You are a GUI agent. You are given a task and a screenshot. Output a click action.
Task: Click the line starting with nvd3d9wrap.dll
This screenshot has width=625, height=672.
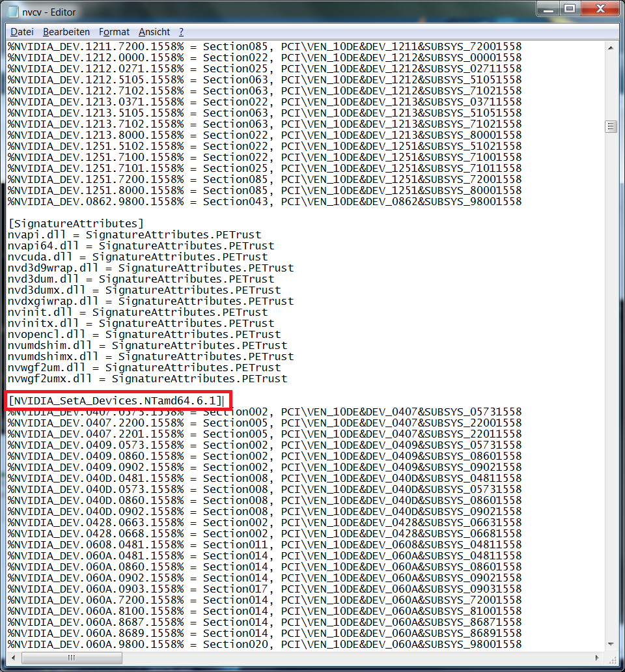[x=151, y=268]
